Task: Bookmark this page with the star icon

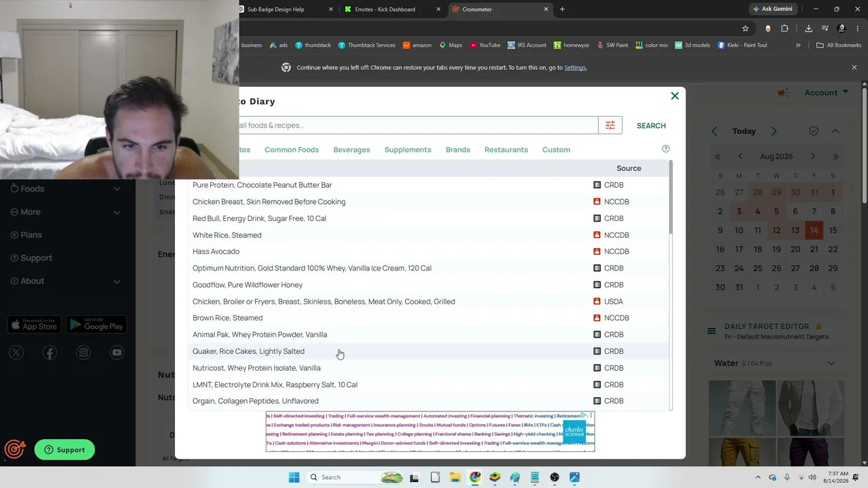Action: coord(745,28)
